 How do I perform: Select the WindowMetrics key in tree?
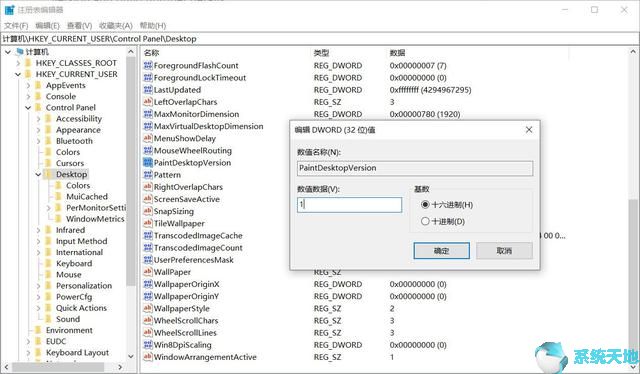(95, 219)
